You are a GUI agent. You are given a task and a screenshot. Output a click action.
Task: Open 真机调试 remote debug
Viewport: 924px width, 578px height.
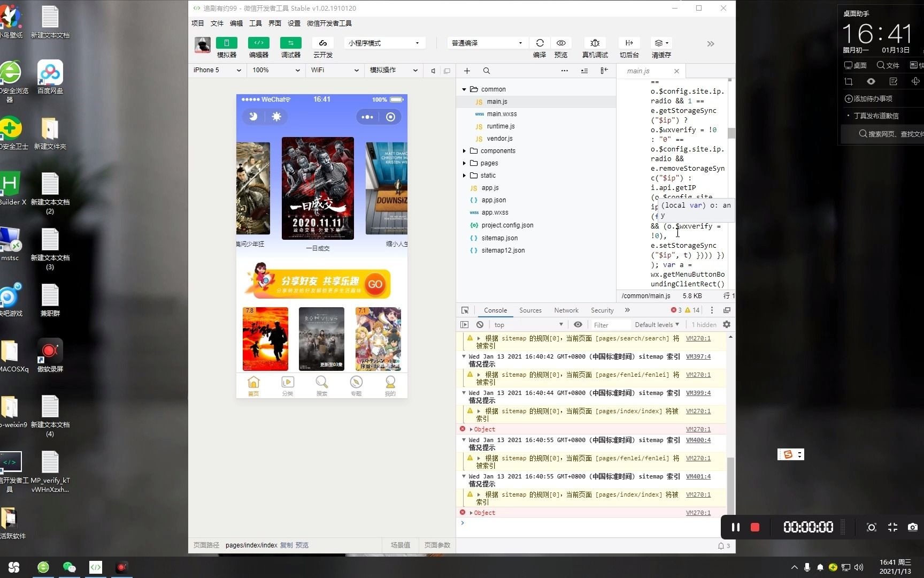pyautogui.click(x=595, y=43)
